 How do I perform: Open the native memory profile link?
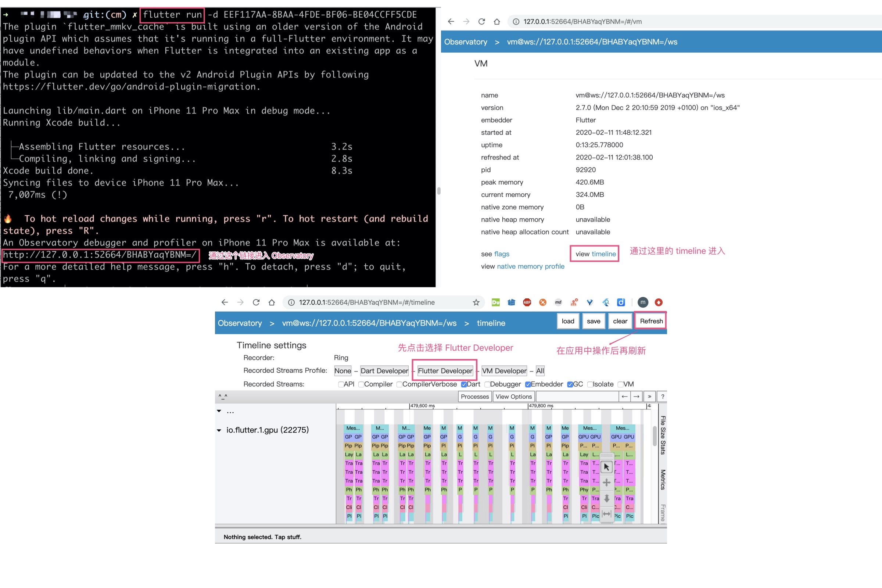[530, 266]
